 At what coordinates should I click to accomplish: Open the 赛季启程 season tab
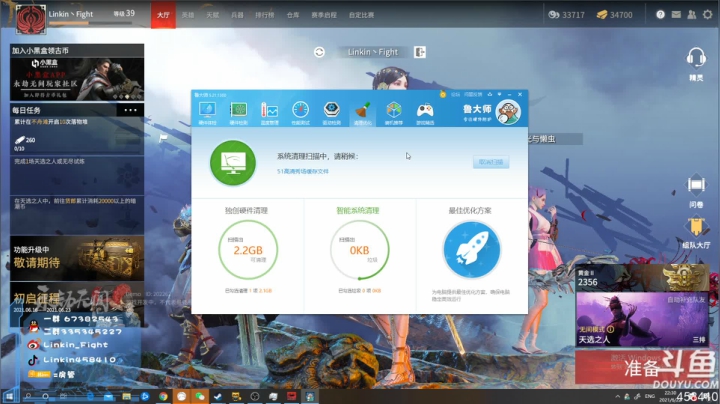pyautogui.click(x=324, y=15)
